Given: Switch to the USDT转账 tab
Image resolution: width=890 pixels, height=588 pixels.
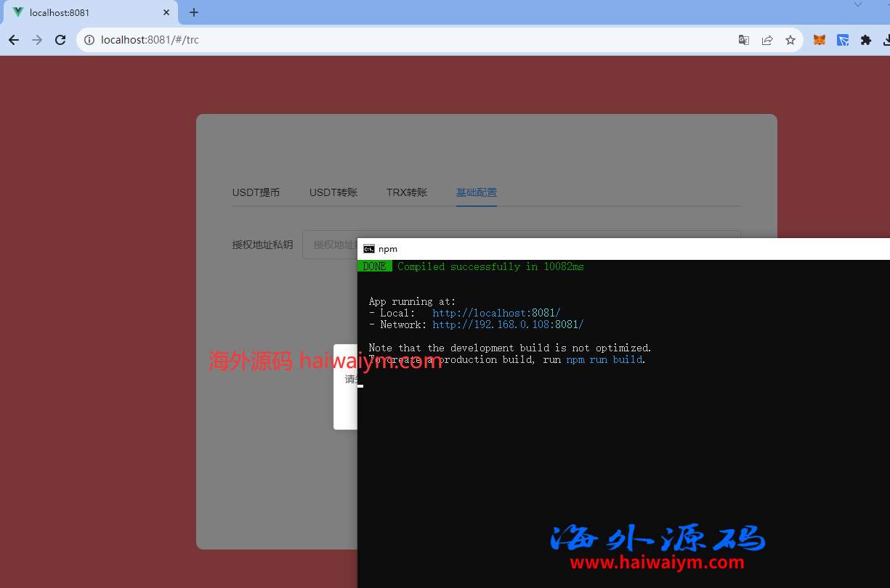Looking at the screenshot, I should pos(333,192).
